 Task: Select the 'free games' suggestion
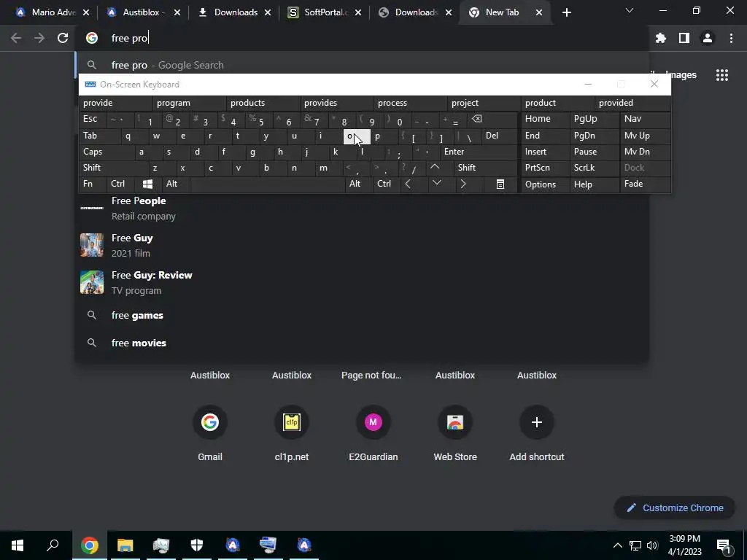point(362,315)
